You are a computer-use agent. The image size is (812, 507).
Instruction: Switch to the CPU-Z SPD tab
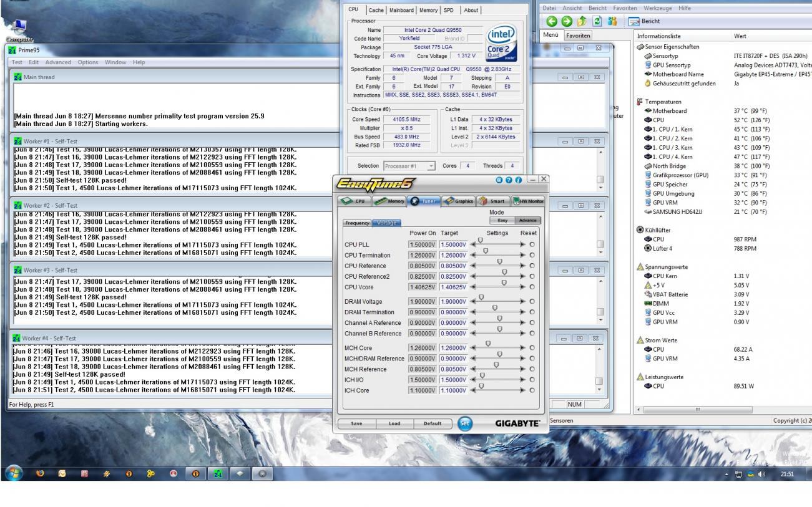[449, 10]
